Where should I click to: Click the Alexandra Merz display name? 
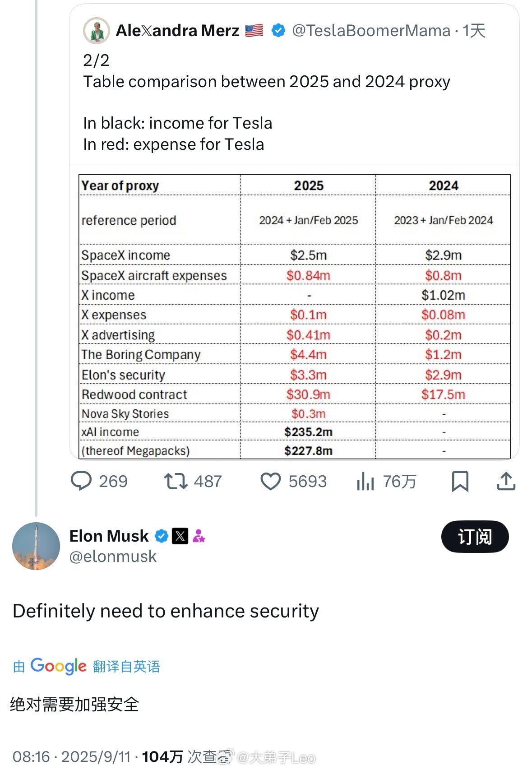click(177, 31)
